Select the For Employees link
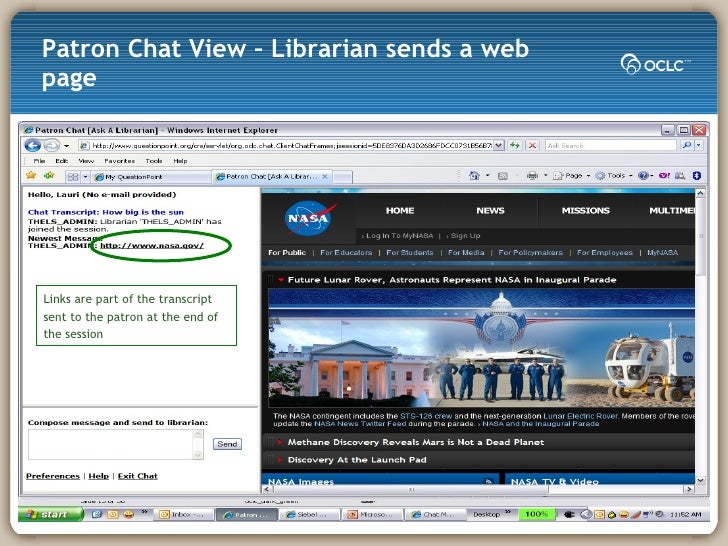 [x=604, y=253]
